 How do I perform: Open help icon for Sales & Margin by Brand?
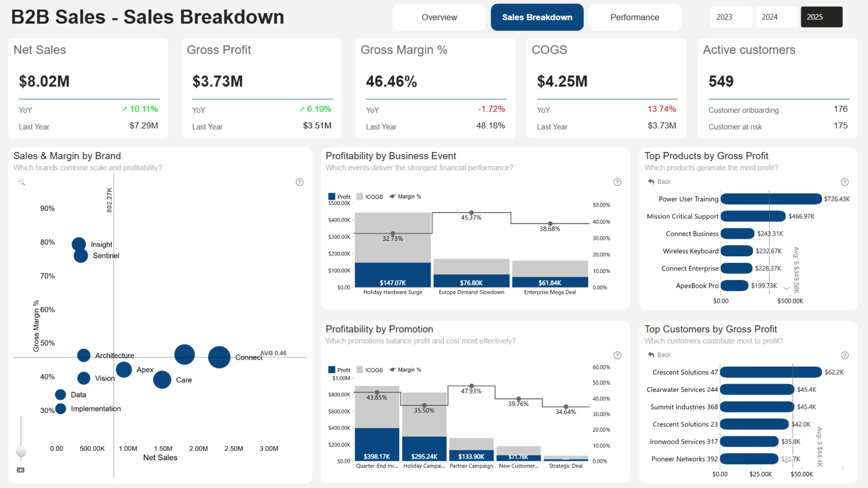tap(300, 182)
